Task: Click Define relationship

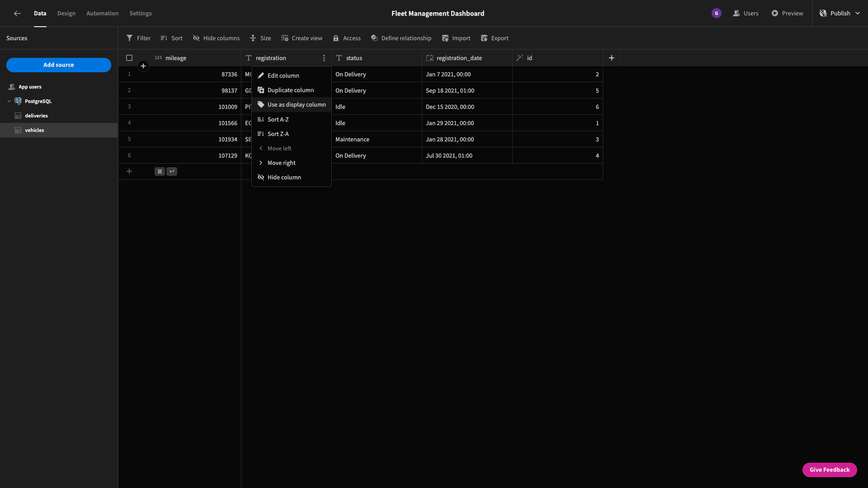Action: (x=401, y=38)
